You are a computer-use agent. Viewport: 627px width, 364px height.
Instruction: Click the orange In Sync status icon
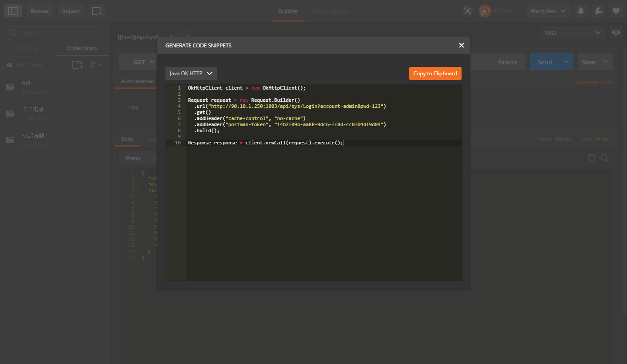485,11
